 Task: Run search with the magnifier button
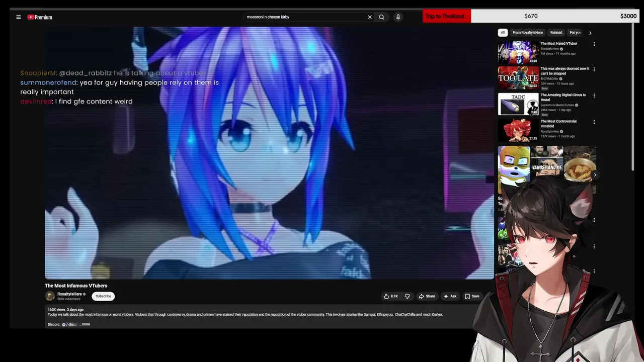click(381, 17)
